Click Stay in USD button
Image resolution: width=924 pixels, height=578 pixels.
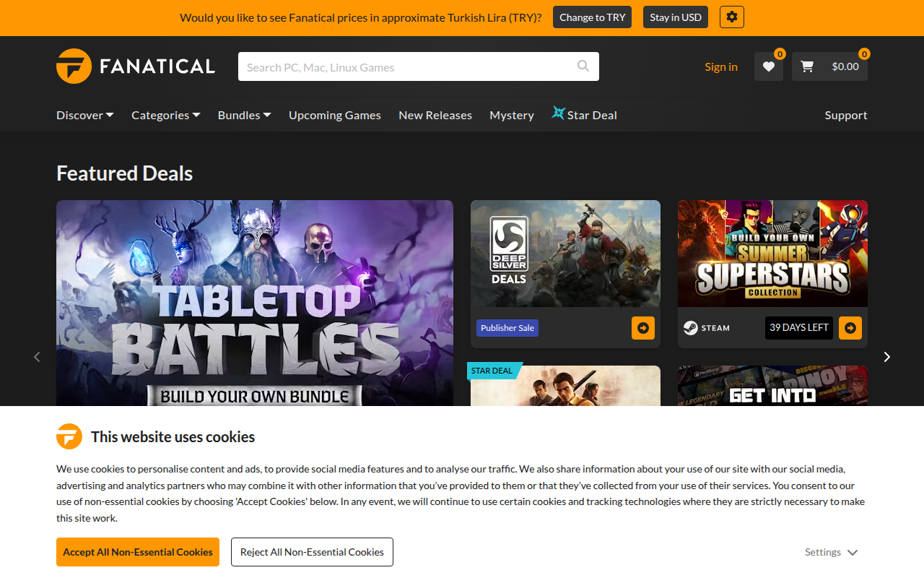676,17
